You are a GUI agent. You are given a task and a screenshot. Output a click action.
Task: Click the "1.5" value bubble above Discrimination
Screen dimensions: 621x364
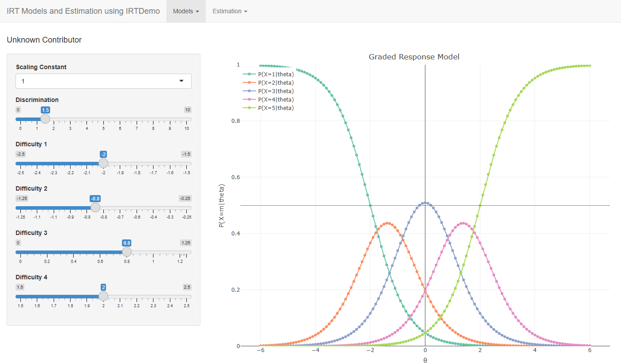pyautogui.click(x=45, y=110)
